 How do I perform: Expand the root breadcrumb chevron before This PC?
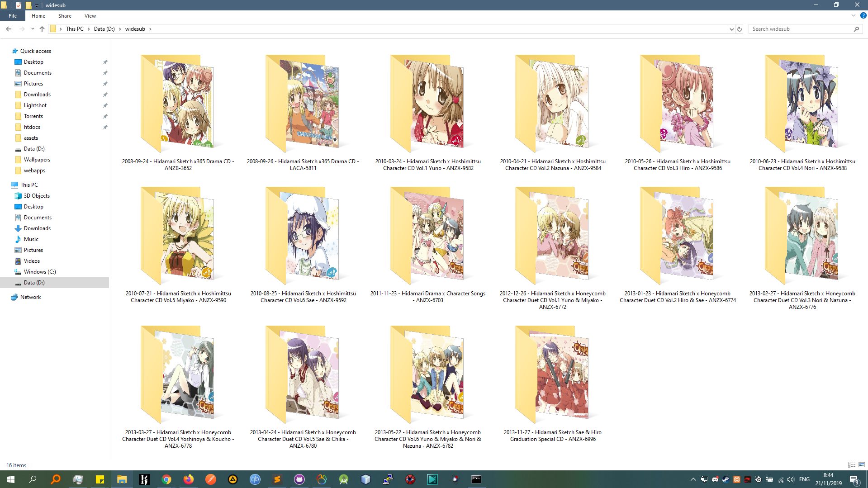coord(61,29)
